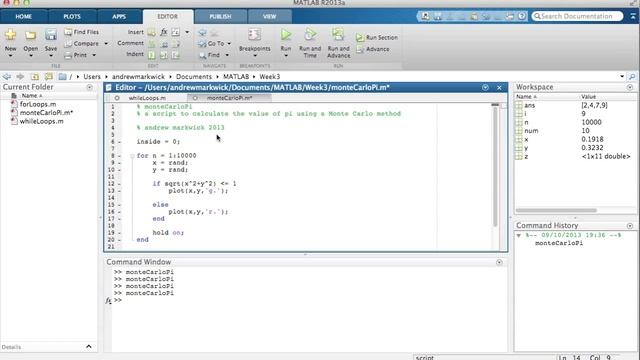Screen dimensions: 640x360
Task: Switch to the APPS tab
Action: click(119, 16)
